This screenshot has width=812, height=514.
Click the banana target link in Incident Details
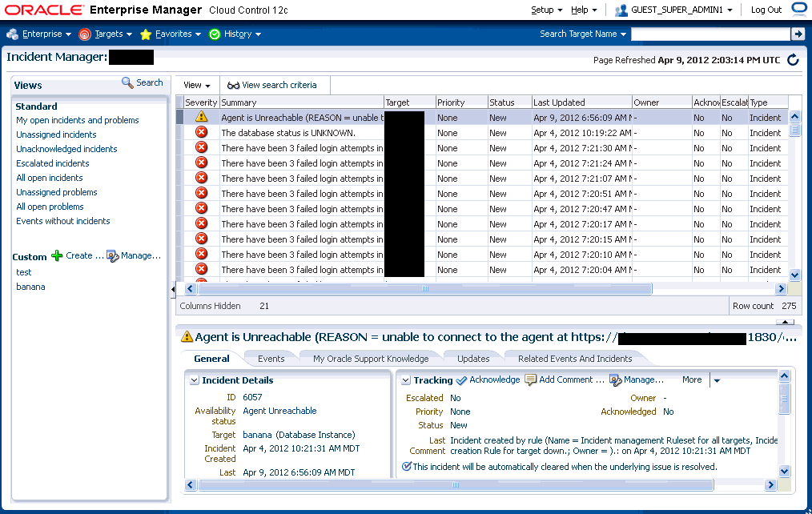pos(257,435)
